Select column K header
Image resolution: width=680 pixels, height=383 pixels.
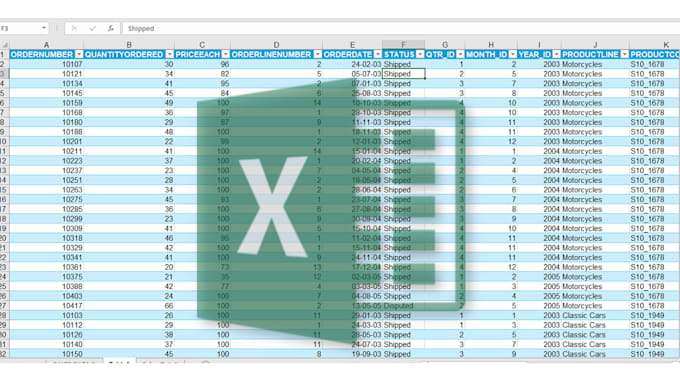(x=655, y=45)
